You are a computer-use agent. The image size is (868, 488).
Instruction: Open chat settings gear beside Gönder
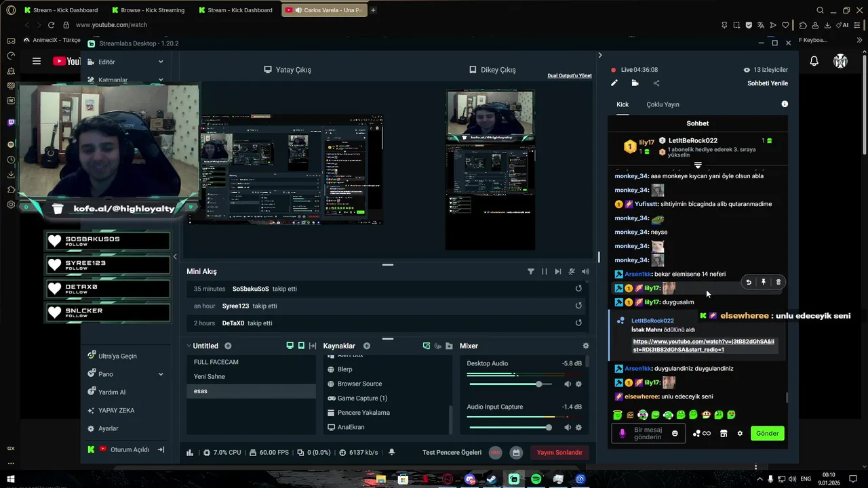(740, 434)
